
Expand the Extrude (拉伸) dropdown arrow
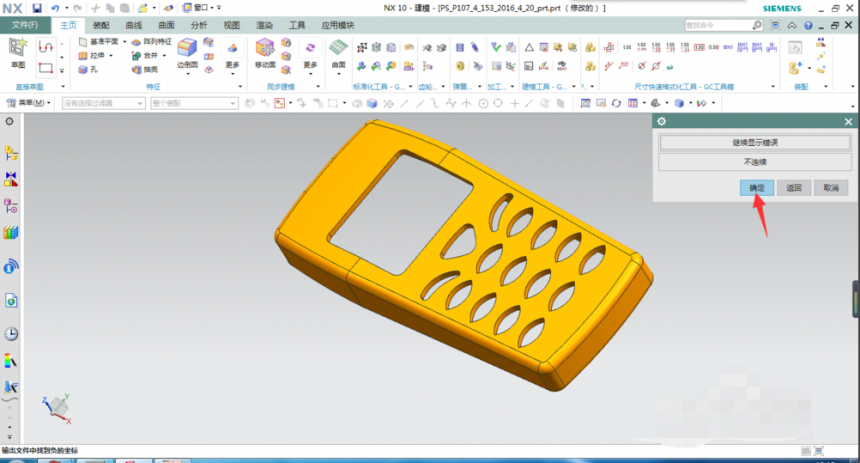[111, 55]
